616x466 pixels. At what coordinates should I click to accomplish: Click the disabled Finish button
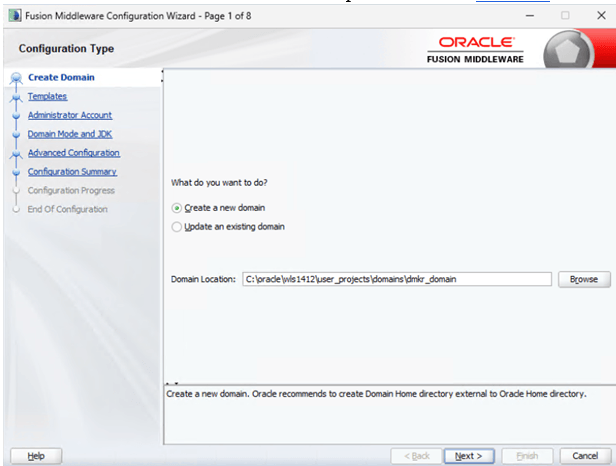click(527, 456)
